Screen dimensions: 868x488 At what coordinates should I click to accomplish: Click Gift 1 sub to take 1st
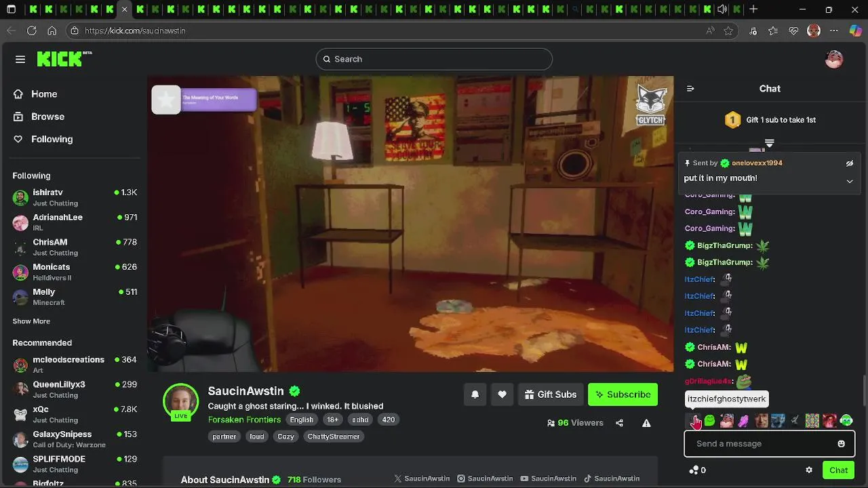[770, 120]
